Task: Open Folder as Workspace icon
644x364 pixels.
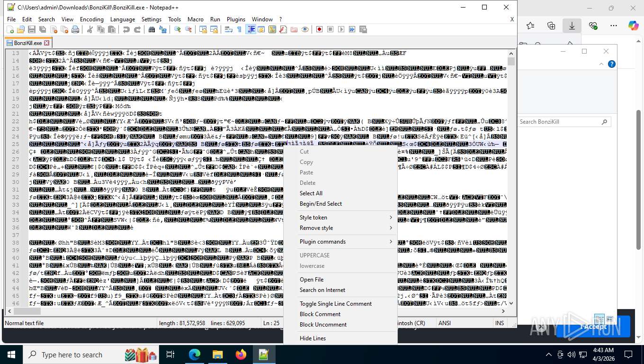Action: [294, 29]
